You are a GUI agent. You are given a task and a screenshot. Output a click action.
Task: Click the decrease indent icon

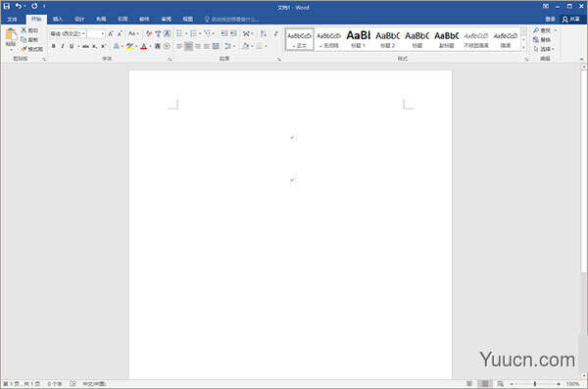pyautogui.click(x=224, y=33)
